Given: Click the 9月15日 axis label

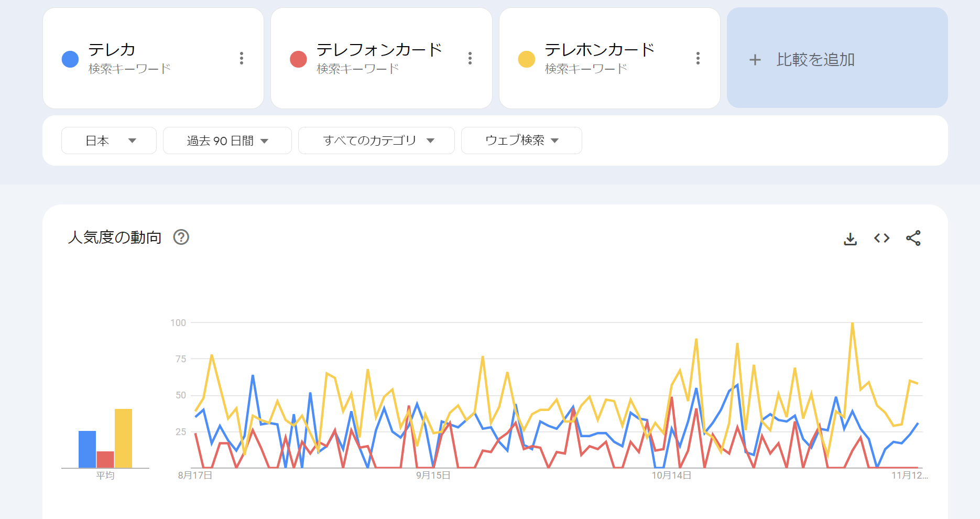Looking at the screenshot, I should [433, 475].
